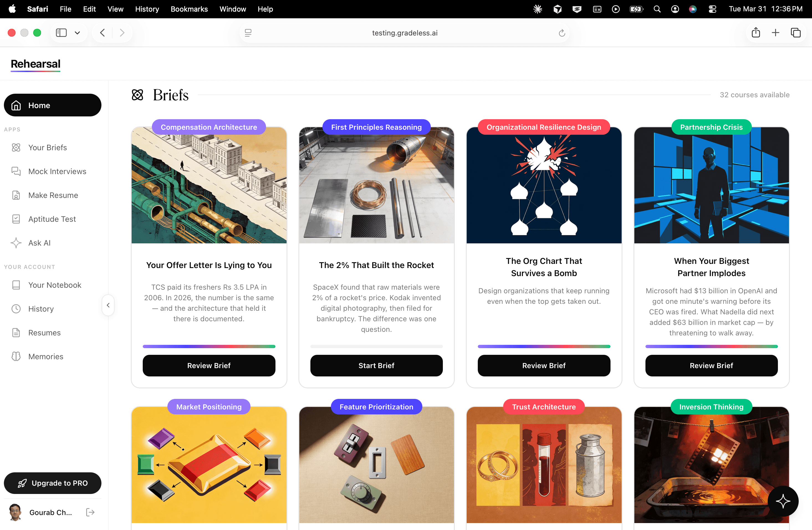
Task: Click 32 courses available text
Action: 755,95
